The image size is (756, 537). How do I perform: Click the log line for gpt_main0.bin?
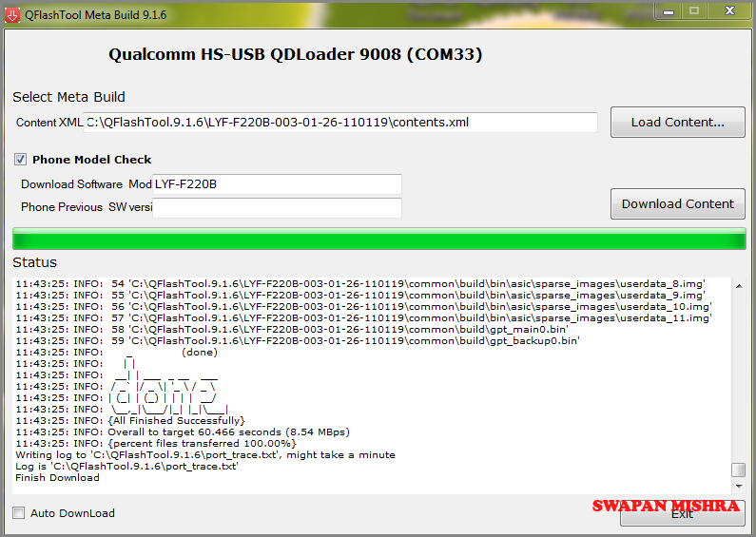[x=292, y=329]
